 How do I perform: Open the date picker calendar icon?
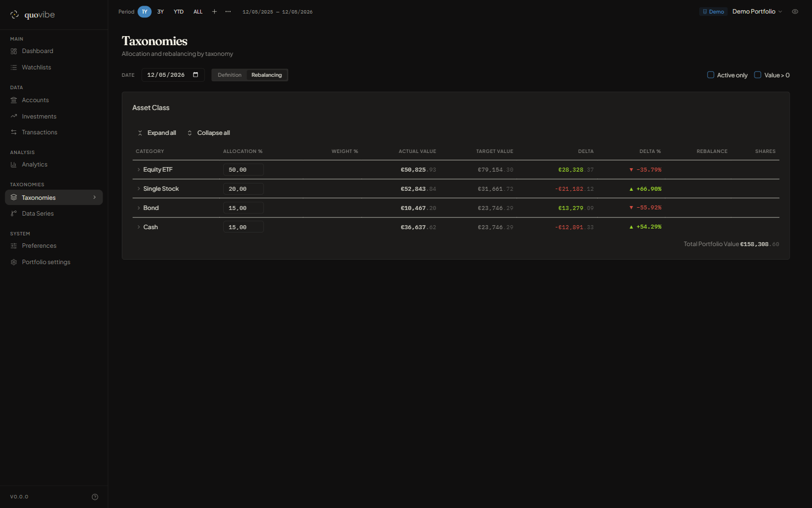coord(196,75)
